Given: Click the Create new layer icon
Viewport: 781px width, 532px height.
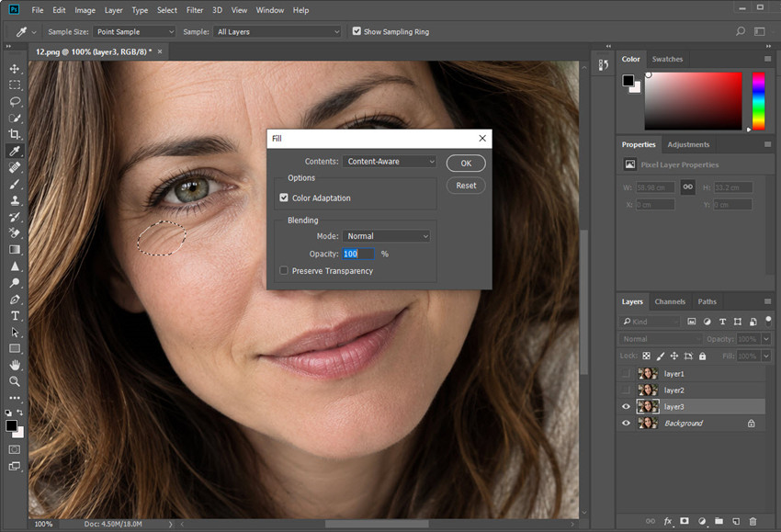Looking at the screenshot, I should (736, 521).
